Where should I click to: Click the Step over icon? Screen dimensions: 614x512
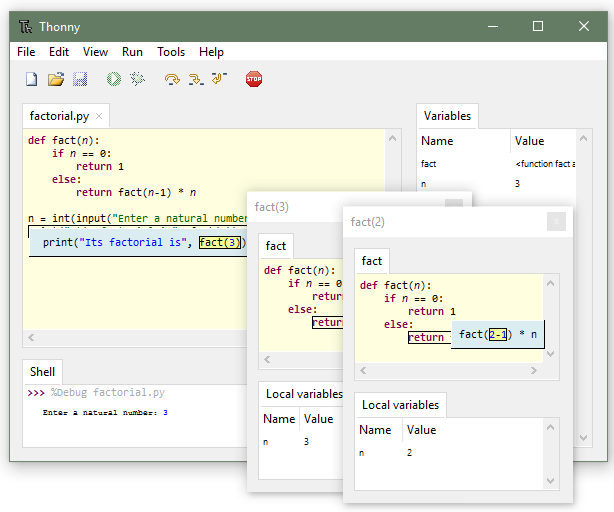(172, 79)
